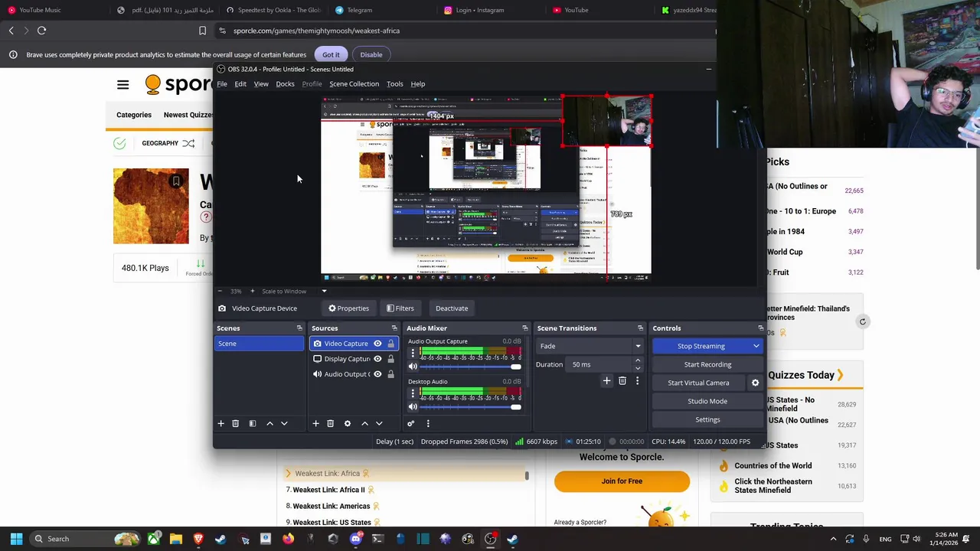The image size is (980, 551).
Task: Open Audio Mixer bottom three-dot menu
Action: (428, 423)
